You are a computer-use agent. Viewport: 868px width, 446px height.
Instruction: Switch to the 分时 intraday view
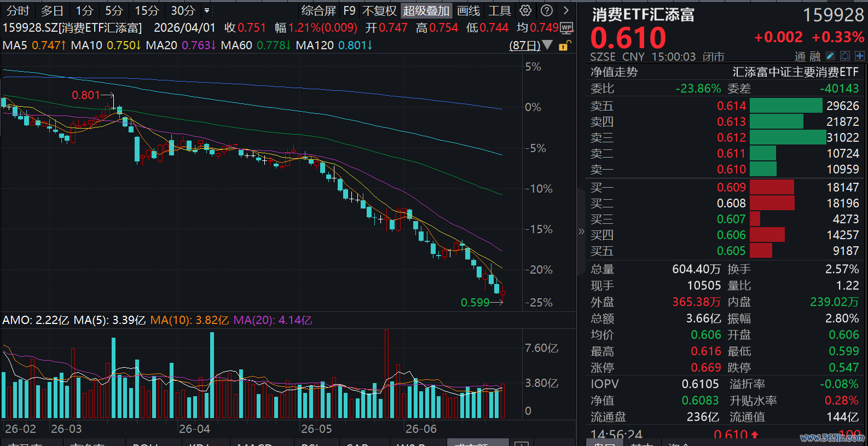tap(18, 10)
